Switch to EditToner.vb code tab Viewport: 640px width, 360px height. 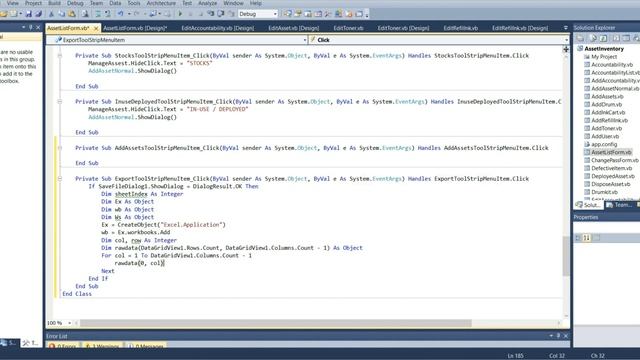coord(348,28)
